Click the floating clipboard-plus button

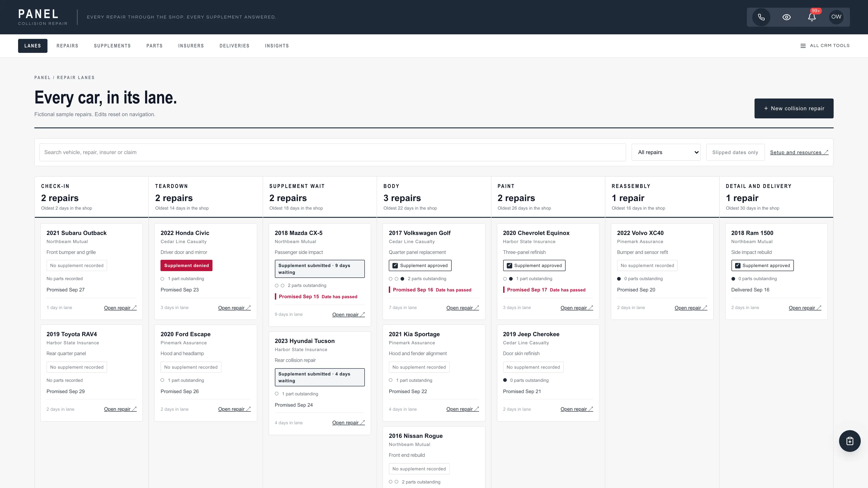click(x=850, y=441)
